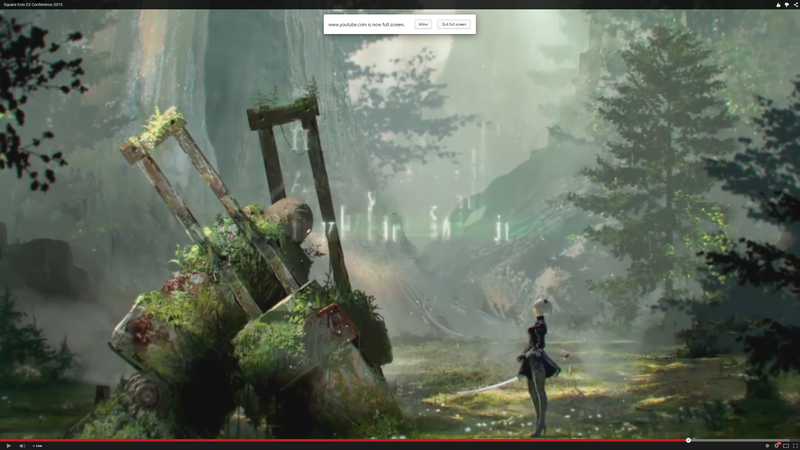Screen dimensions: 800x450
Task: Open Square Enix E3 Conference 2015 title
Action: pos(32,5)
